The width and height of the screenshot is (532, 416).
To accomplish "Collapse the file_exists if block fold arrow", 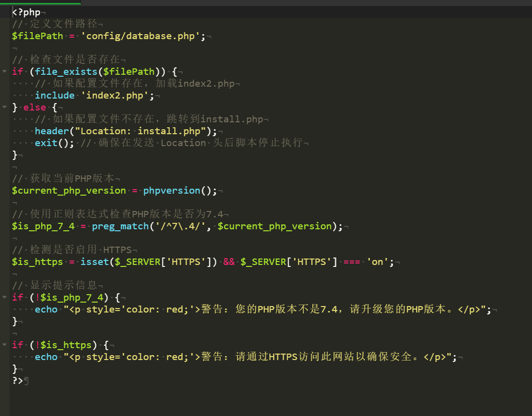I will [x=4, y=71].
